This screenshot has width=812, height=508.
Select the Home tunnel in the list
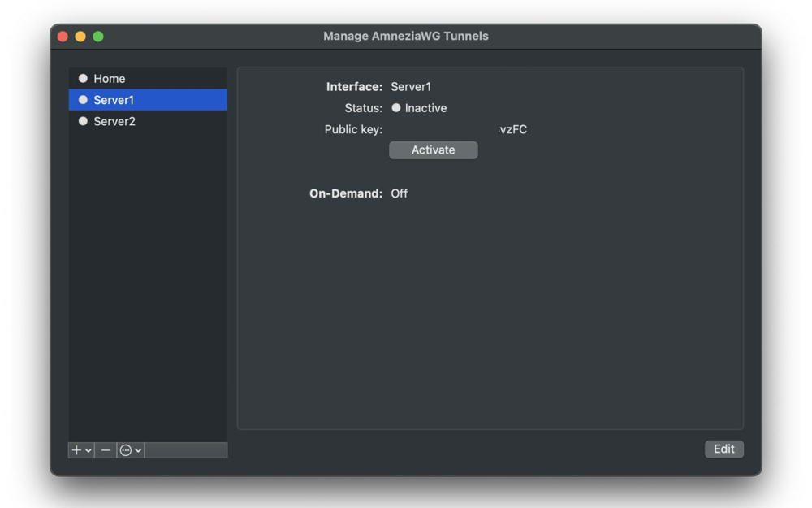click(x=148, y=78)
